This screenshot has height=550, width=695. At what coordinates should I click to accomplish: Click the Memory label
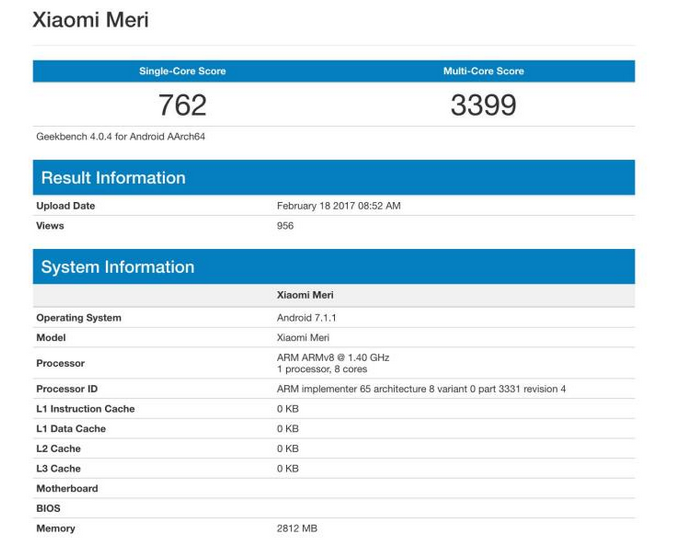click(56, 528)
